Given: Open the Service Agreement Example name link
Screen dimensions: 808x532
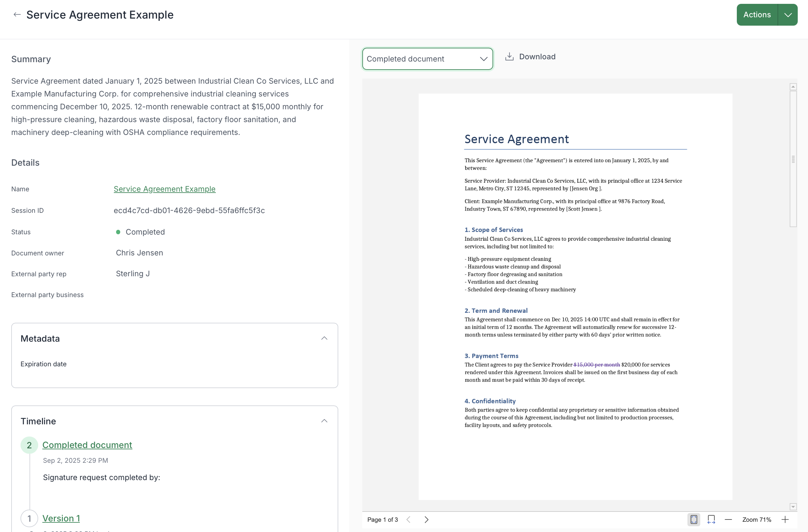Looking at the screenshot, I should (164, 189).
